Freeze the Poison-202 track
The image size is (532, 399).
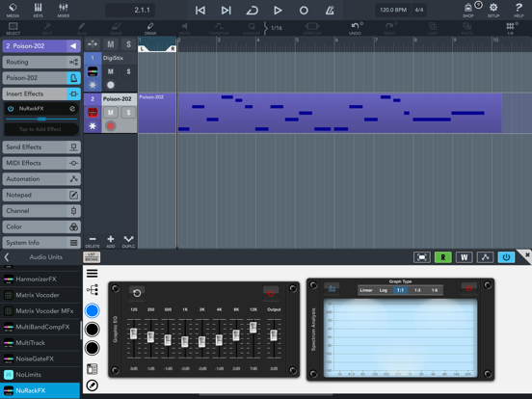(93, 126)
